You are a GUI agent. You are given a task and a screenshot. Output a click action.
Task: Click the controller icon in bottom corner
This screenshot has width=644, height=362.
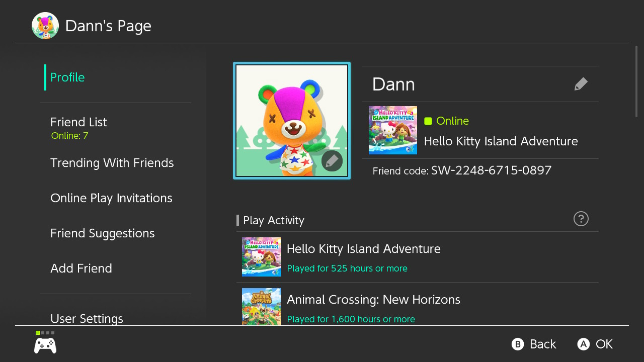(x=45, y=345)
